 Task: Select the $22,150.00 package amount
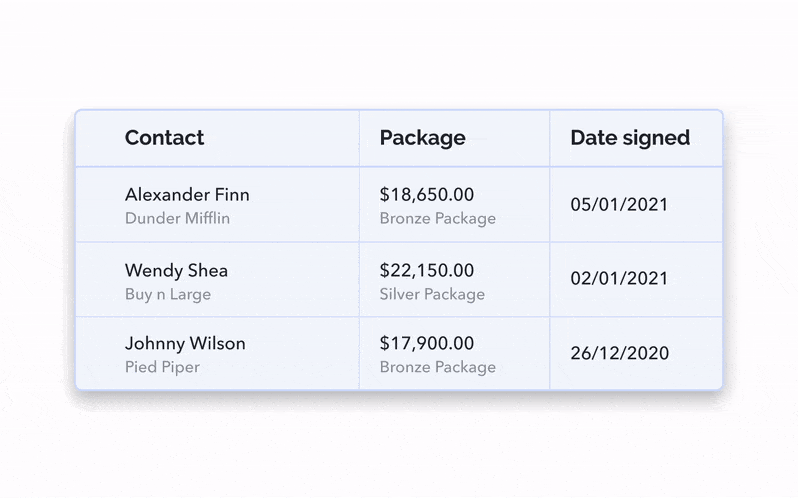[x=427, y=270]
